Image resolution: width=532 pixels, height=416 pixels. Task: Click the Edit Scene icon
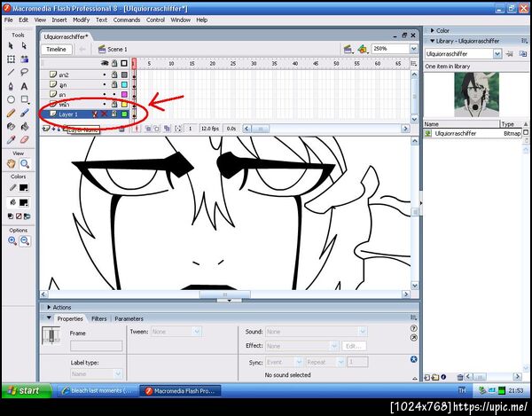point(348,49)
